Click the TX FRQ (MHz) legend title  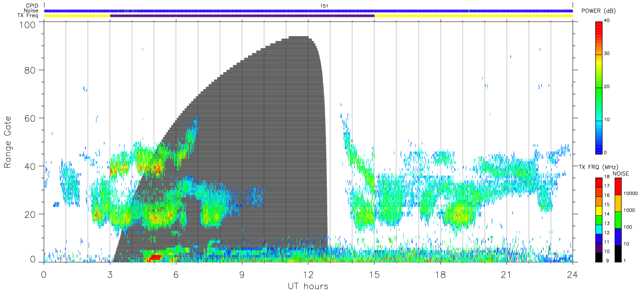598,167
